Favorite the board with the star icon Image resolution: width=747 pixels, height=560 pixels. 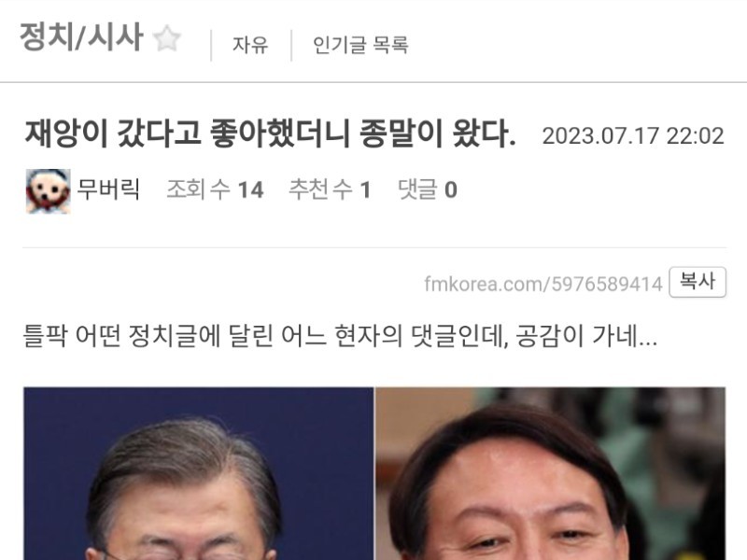167,38
